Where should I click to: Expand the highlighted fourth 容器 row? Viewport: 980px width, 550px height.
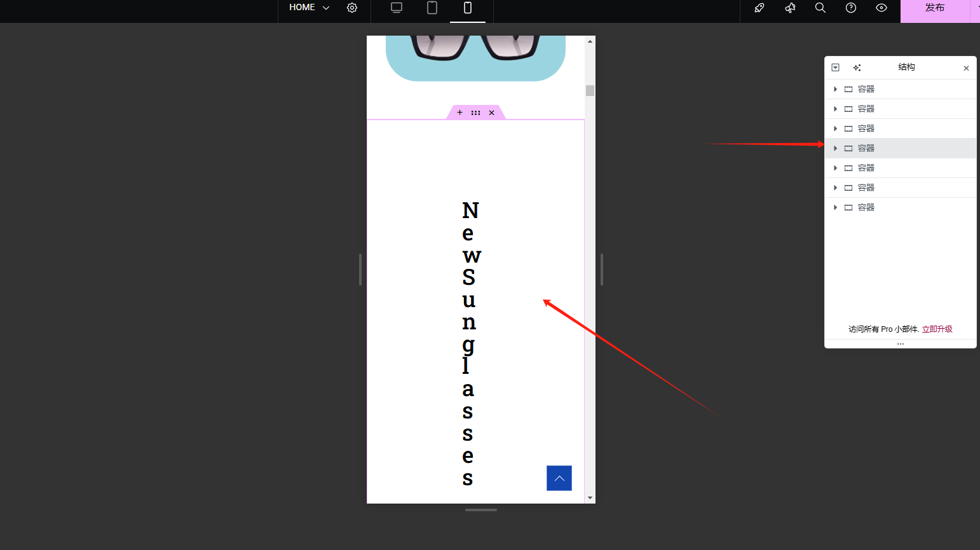pyautogui.click(x=835, y=148)
